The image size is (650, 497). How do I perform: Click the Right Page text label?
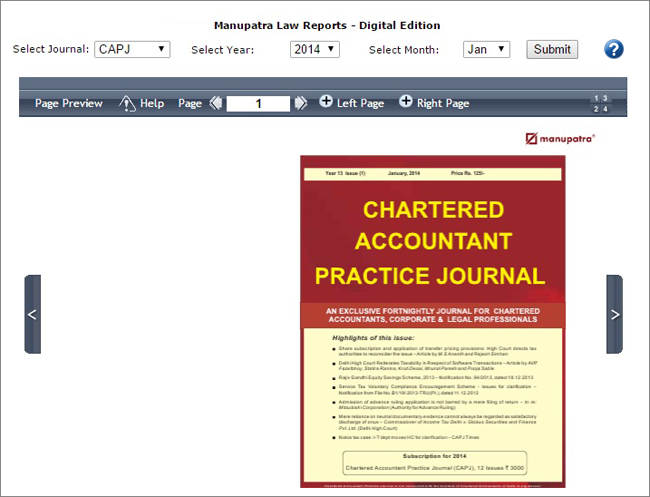pos(443,103)
